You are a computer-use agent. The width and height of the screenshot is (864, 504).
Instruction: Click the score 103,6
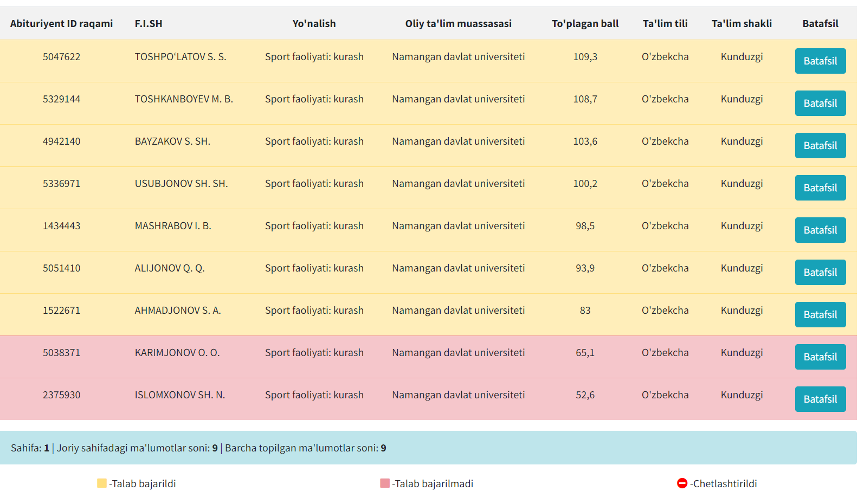(585, 141)
